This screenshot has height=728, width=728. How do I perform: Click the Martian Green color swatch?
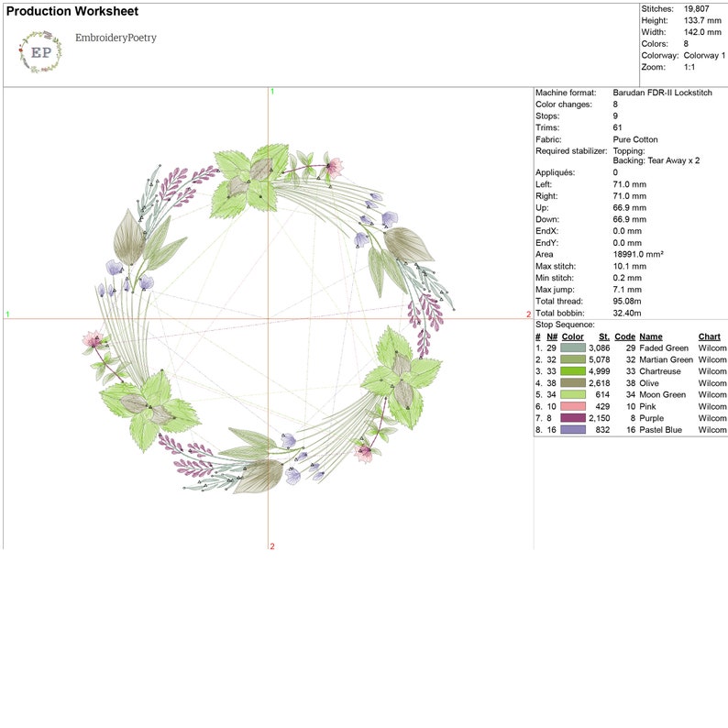click(573, 359)
